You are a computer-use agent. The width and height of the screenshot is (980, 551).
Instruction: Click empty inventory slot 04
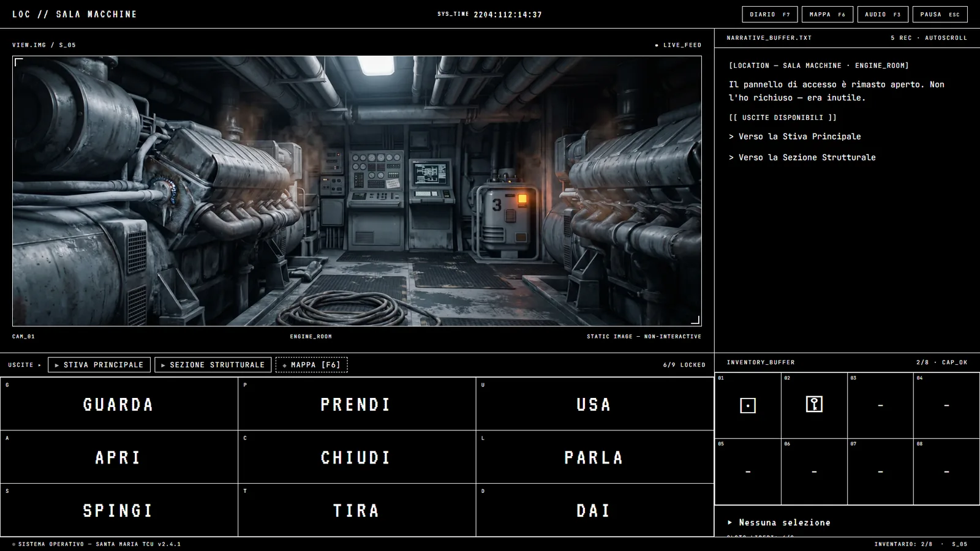point(946,405)
